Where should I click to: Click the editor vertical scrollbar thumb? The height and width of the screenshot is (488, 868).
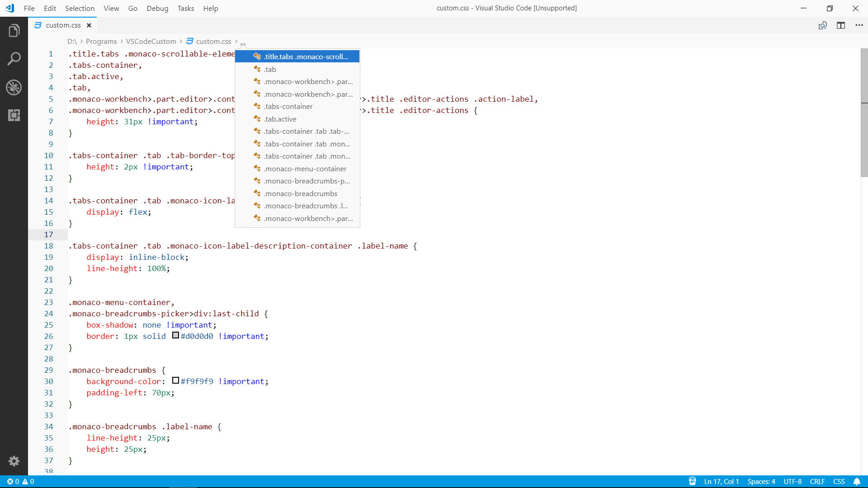click(x=864, y=113)
